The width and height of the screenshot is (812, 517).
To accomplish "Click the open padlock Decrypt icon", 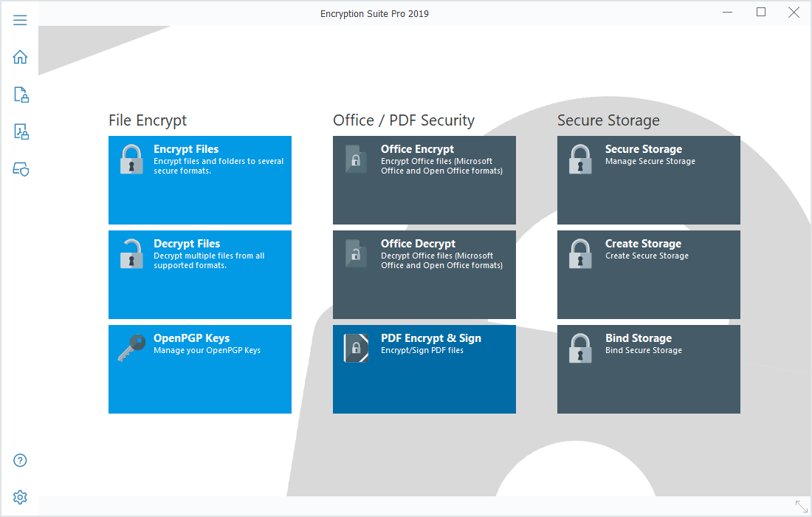I will point(131,253).
